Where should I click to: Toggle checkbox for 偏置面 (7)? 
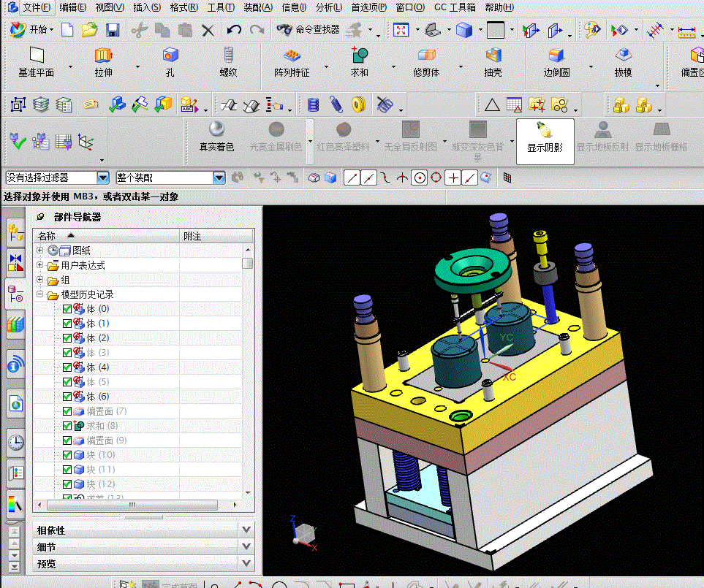point(67,411)
